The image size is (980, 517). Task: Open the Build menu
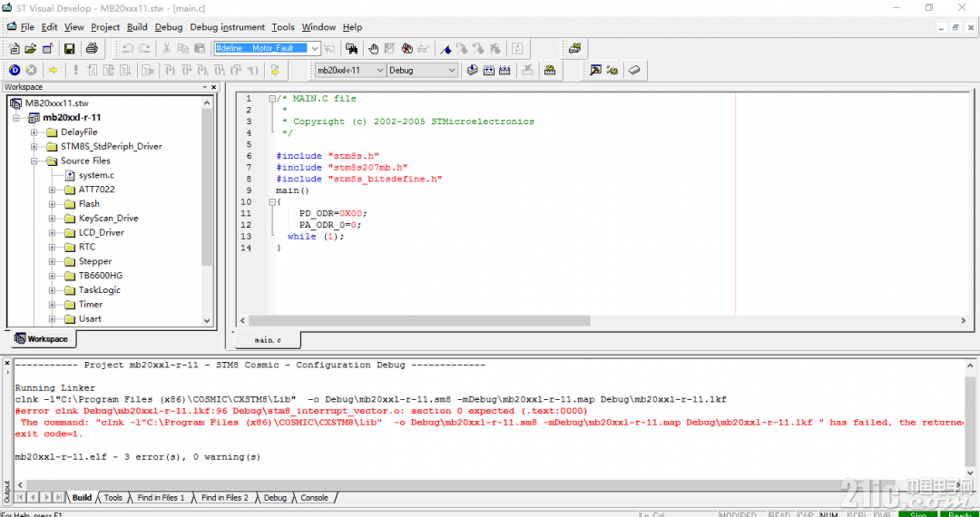point(137,27)
